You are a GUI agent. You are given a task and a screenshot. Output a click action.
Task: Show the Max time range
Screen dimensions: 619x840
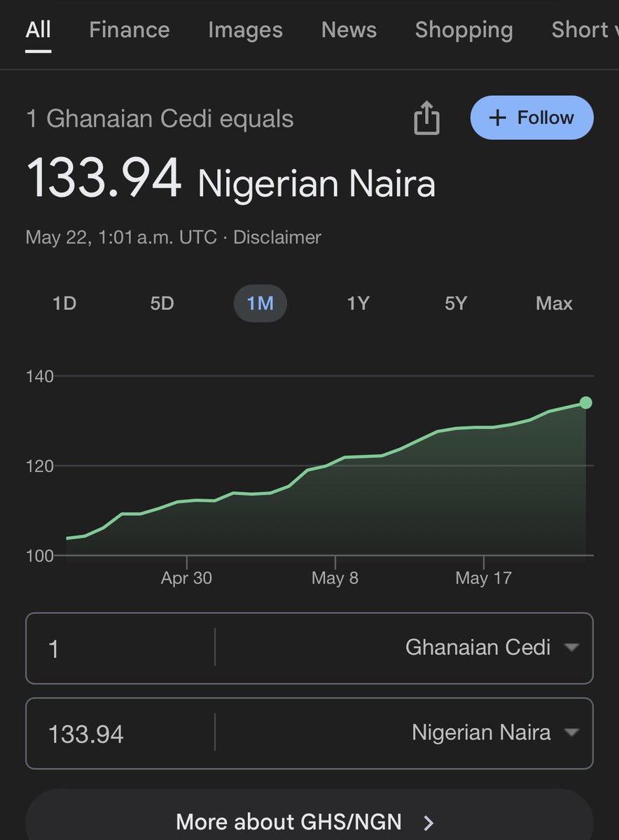(x=554, y=303)
